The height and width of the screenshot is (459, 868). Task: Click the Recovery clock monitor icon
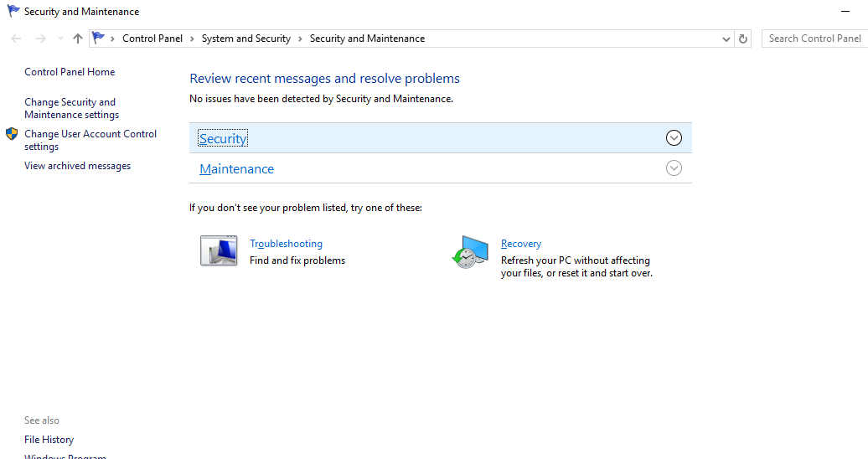pyautogui.click(x=470, y=252)
